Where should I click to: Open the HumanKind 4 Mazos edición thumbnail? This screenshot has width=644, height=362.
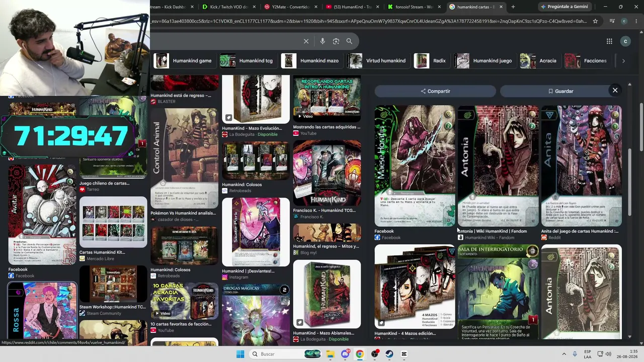tap(415, 287)
